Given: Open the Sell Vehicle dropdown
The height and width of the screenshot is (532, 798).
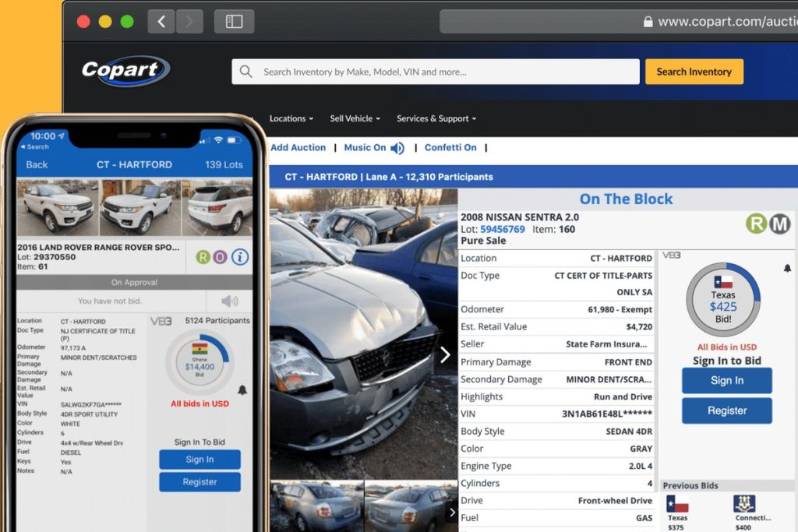Looking at the screenshot, I should tap(355, 118).
